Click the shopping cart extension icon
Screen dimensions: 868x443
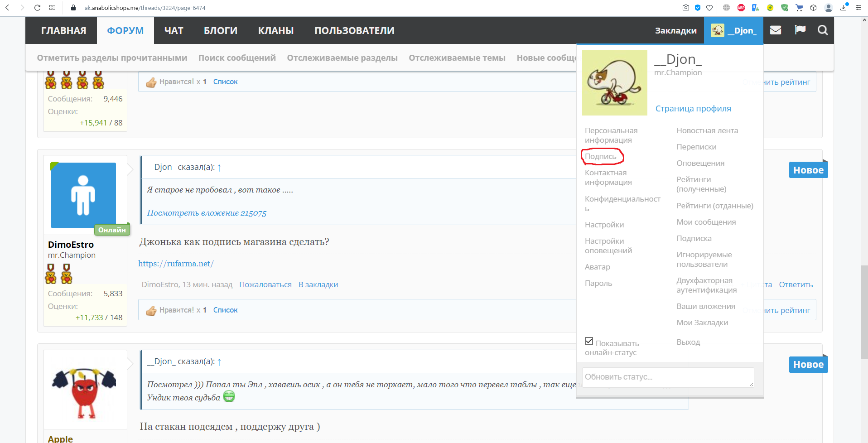tap(799, 8)
